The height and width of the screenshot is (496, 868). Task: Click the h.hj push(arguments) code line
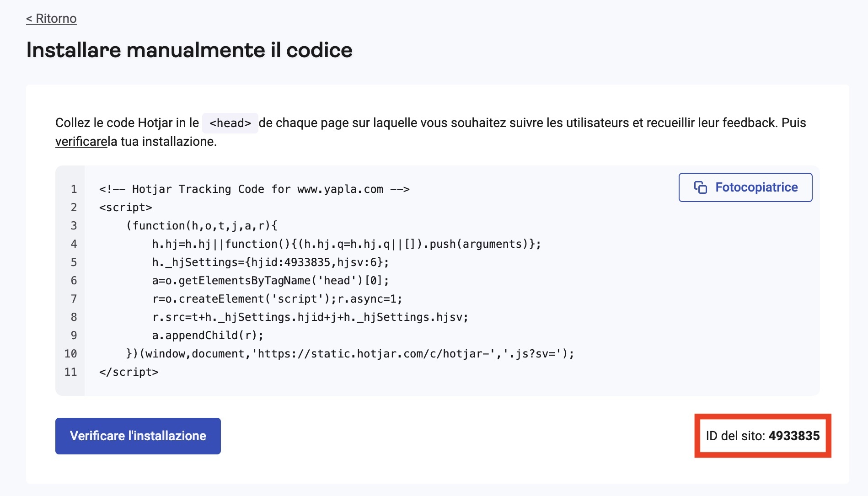click(x=346, y=244)
